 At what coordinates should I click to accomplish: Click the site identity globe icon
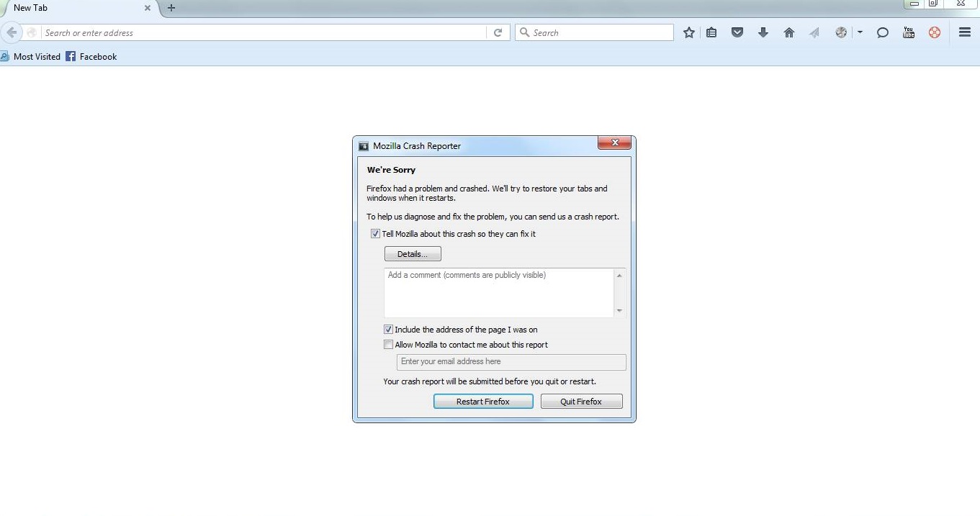[x=32, y=32]
